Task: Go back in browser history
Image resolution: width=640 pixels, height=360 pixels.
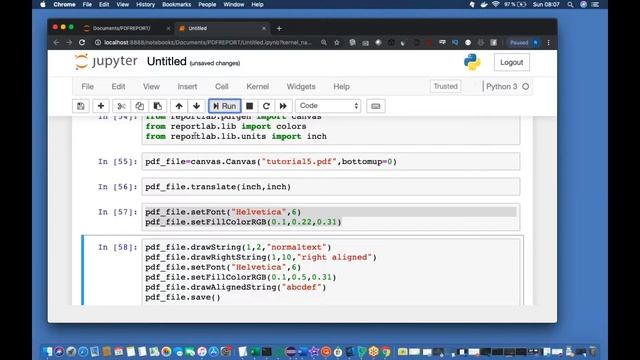Action: click(56, 42)
